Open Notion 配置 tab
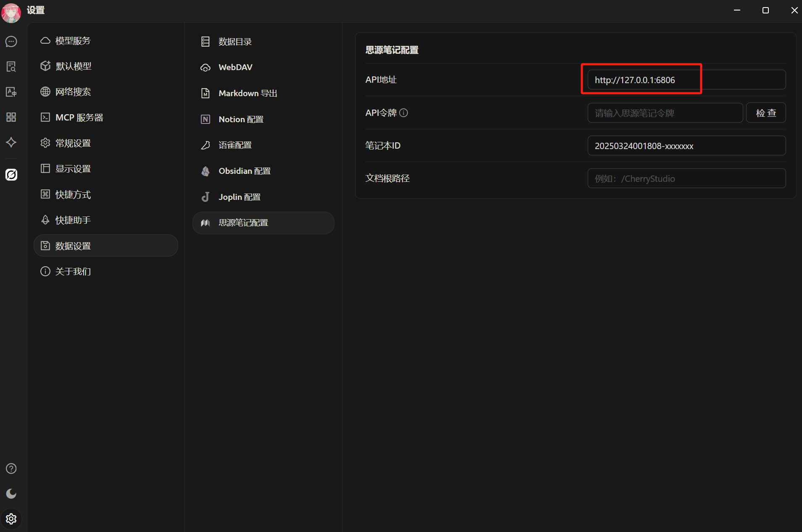This screenshot has width=802, height=532. click(241, 120)
